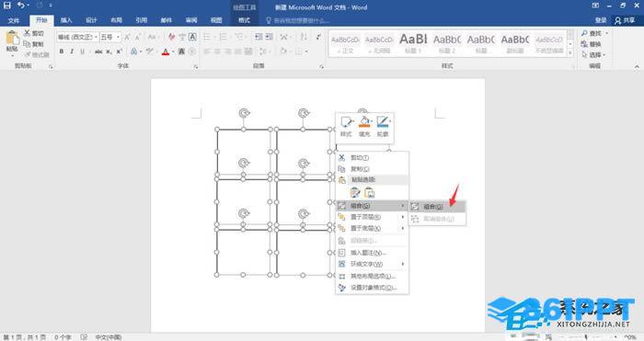Viewport: 644px width, 341px height.
Task: Click the rotation handle of top-left square
Action: [x=244, y=113]
